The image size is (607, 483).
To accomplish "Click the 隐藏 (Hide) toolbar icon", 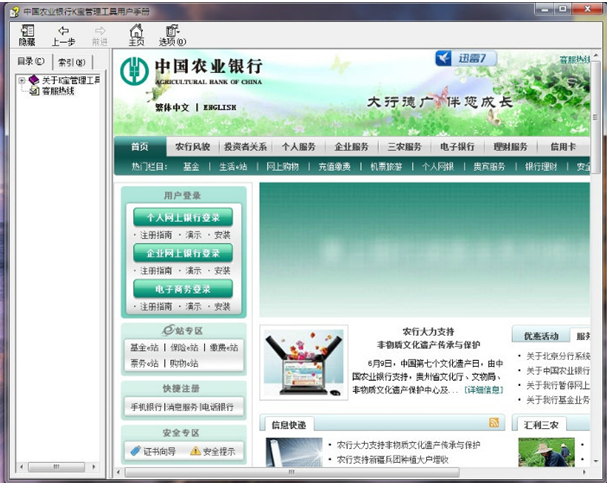I will (26, 35).
